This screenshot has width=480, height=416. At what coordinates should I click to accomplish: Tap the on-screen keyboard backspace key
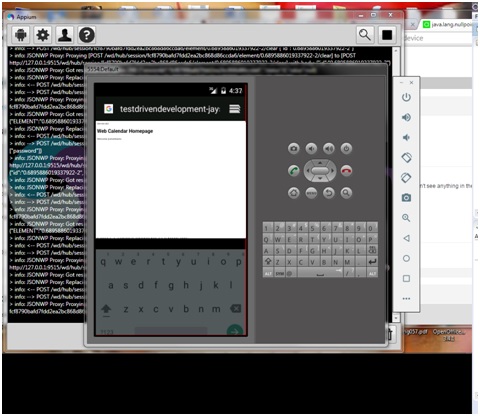point(235,309)
